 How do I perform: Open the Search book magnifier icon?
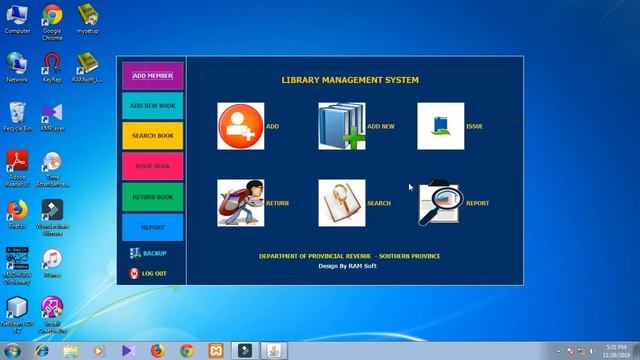point(342,203)
